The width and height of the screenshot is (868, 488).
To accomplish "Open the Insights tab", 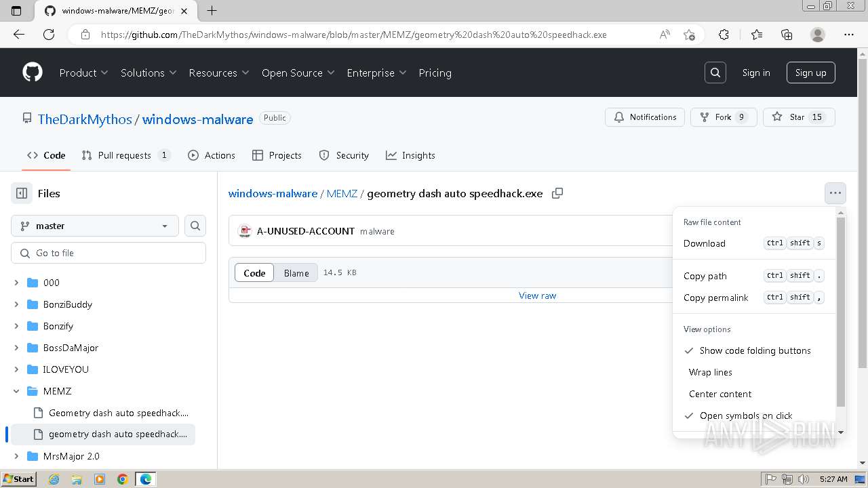I will [x=410, y=155].
